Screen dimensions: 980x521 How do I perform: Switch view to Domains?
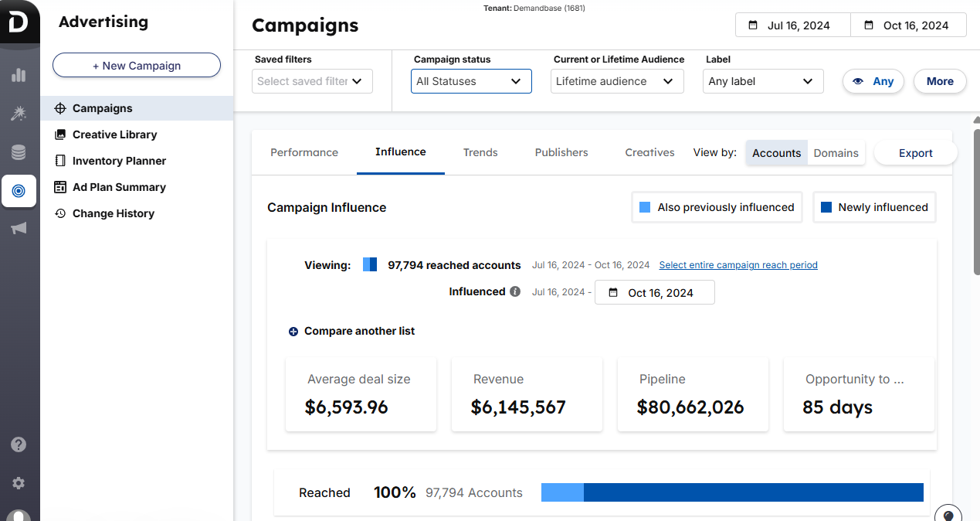click(836, 152)
